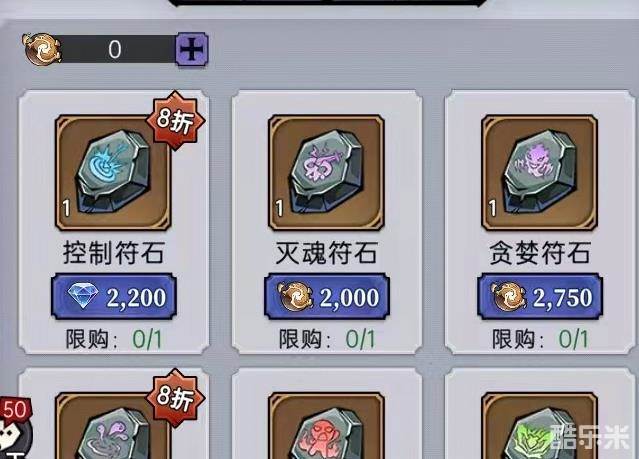This screenshot has height=459, width=639.
Task: Select the 灭魂符石 rune stone icon
Action: 326,173
